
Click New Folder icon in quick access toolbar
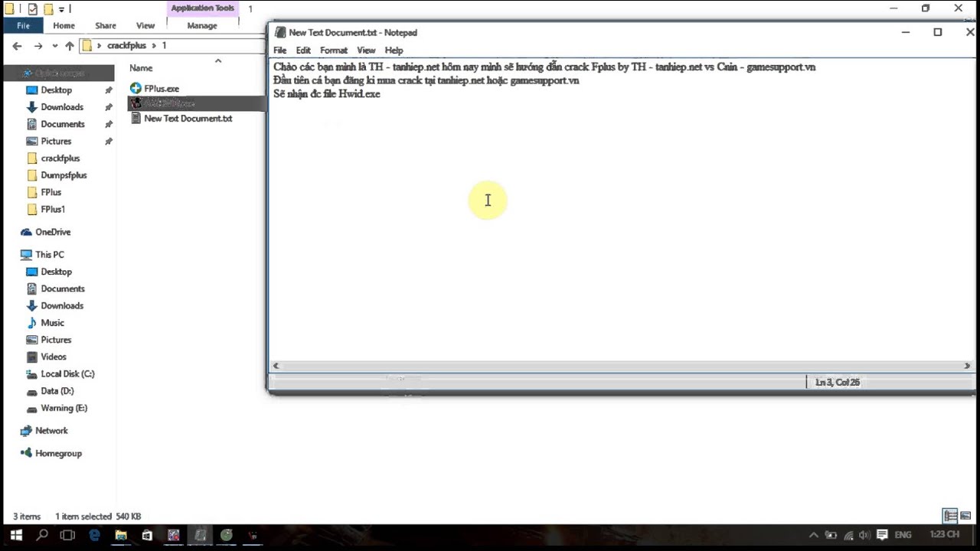click(x=48, y=9)
